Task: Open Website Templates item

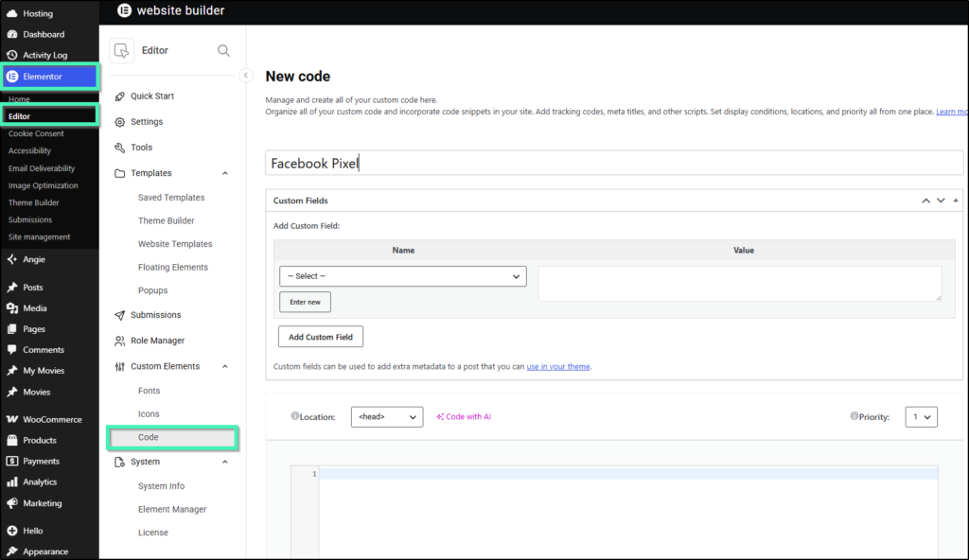Action: point(175,244)
